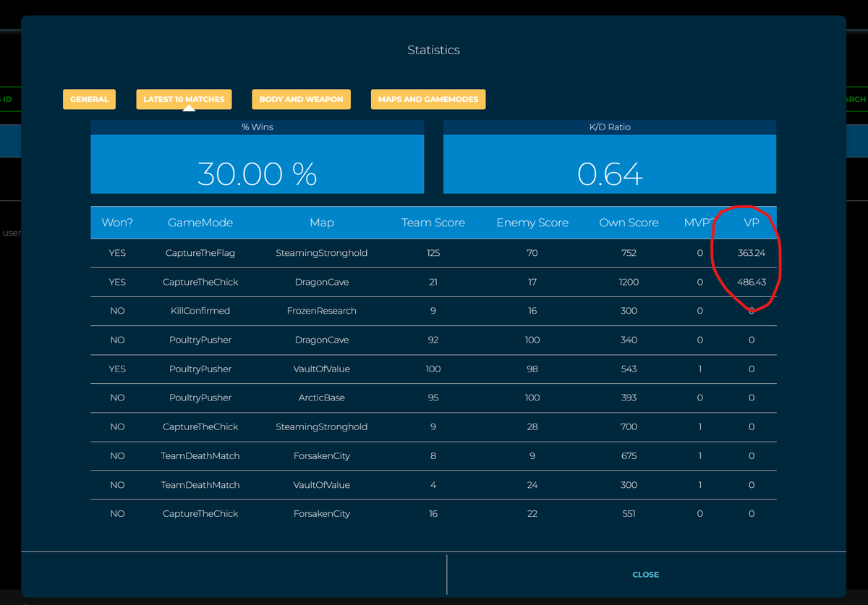Screen dimensions: 868x605
Task: Click the own score value 551
Action: (629, 513)
